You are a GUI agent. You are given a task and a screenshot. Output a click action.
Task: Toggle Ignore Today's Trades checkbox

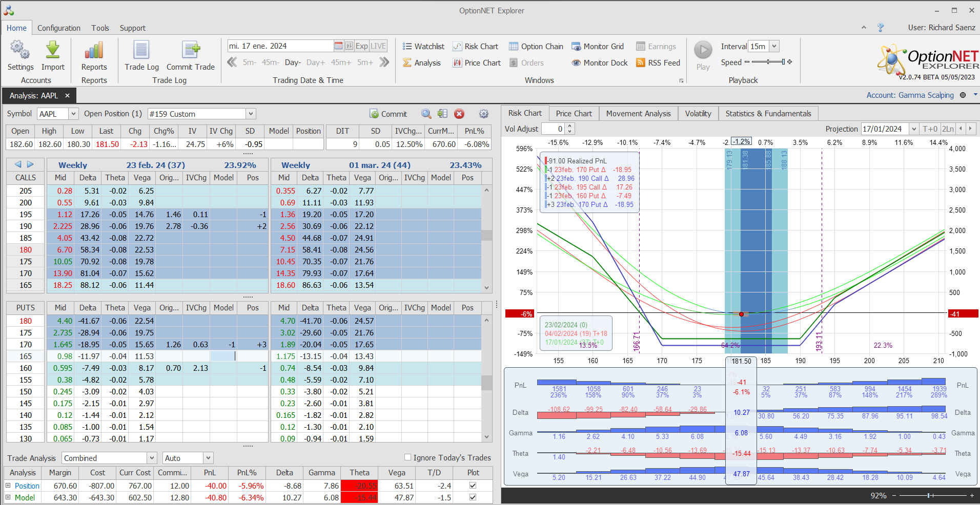(407, 457)
